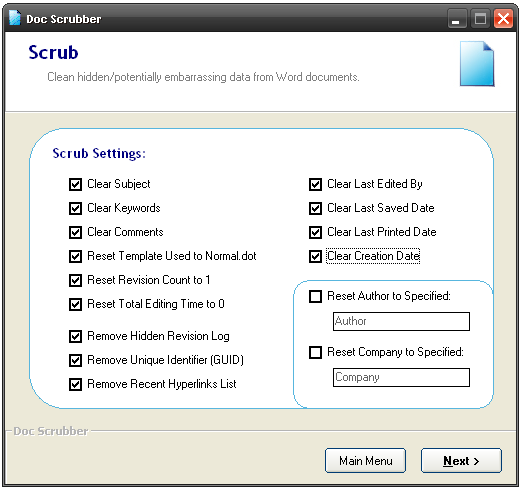This screenshot has height=489, width=523.
Task: Toggle the Clear Keywords option
Action: (75, 208)
